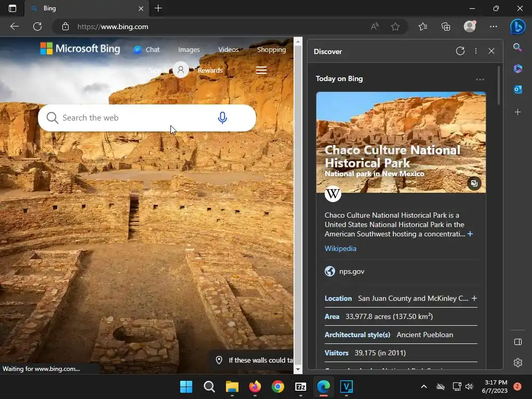Click Architectural style(s) label
Viewport: 532px width, 399px height.
(357, 335)
